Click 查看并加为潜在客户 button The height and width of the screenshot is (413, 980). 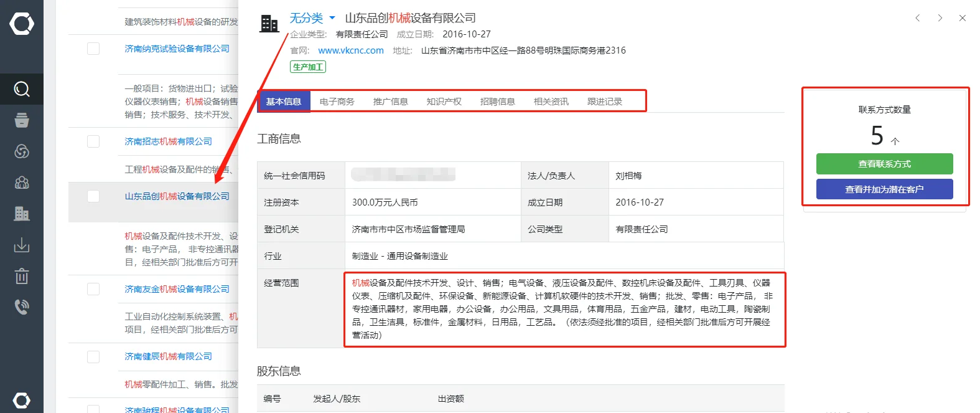coord(884,189)
